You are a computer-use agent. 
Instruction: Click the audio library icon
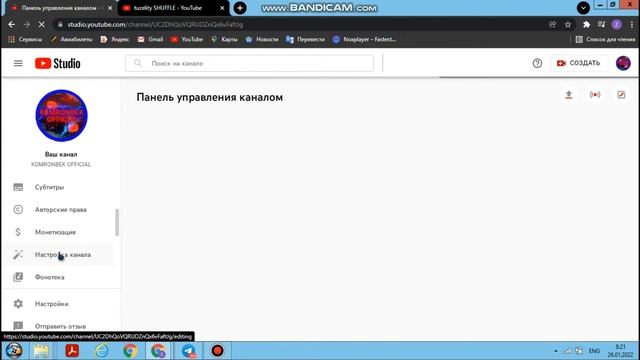18,277
